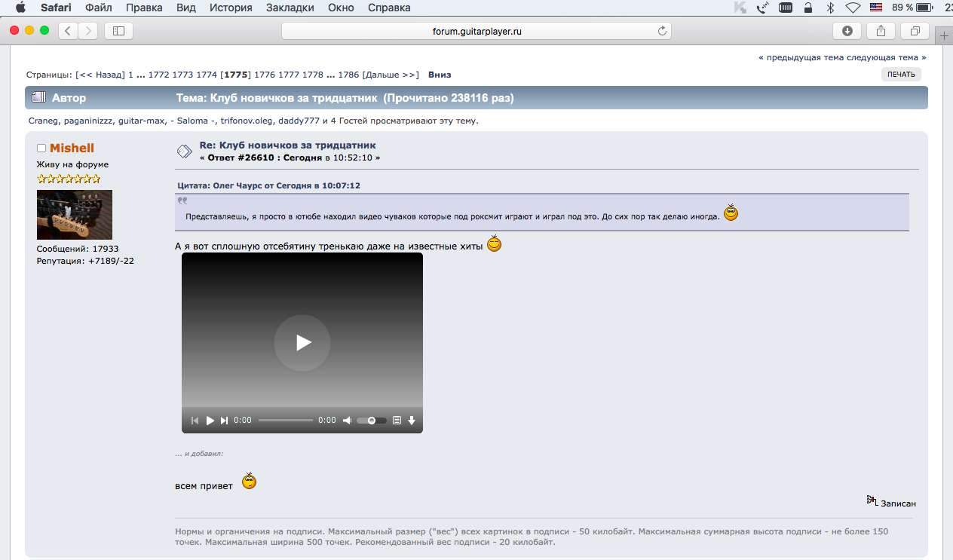Open user paganinizzz's profile
This screenshot has width=953, height=560.
tap(87, 121)
